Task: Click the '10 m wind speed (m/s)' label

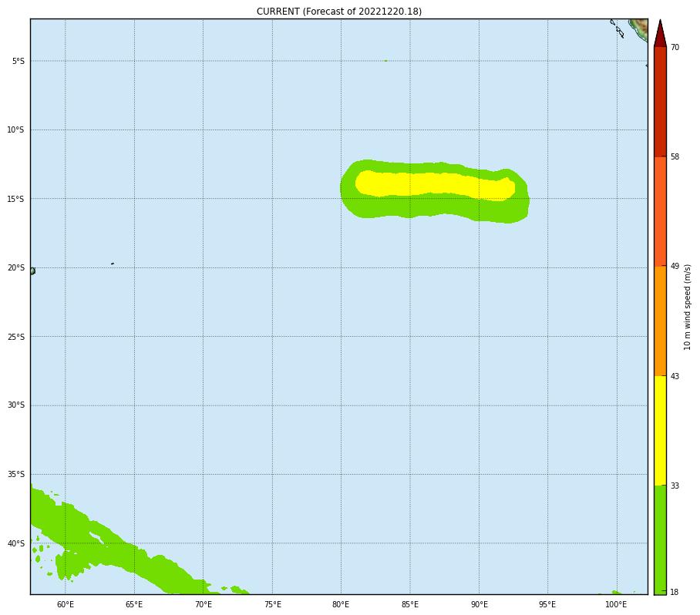Action: [688, 307]
